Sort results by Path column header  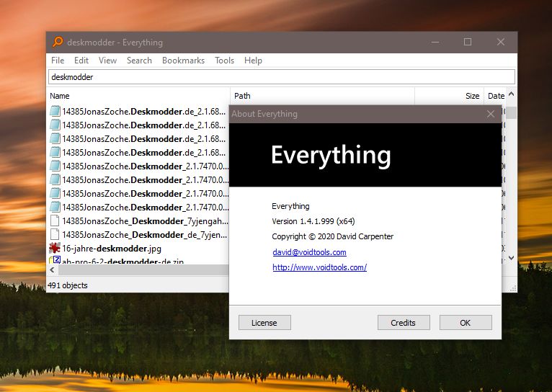322,96
